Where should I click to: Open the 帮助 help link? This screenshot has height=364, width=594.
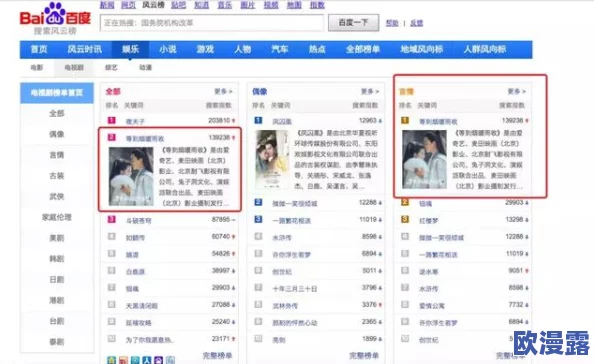[392, 23]
